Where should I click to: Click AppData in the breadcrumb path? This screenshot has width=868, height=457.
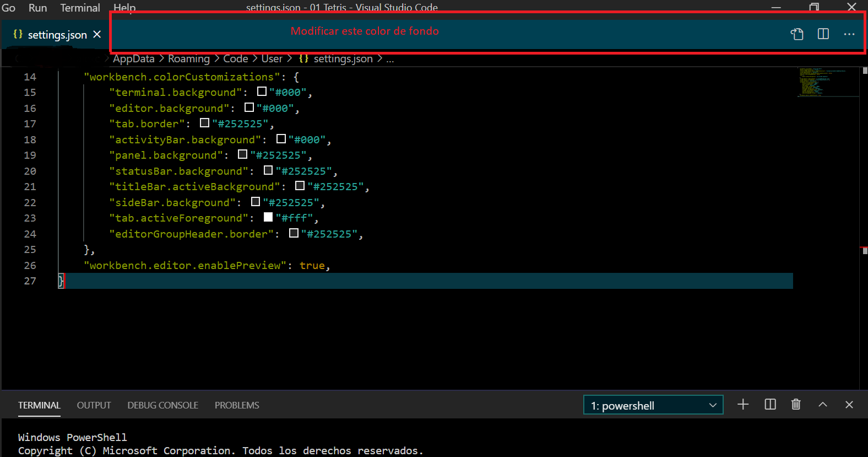[x=134, y=58]
